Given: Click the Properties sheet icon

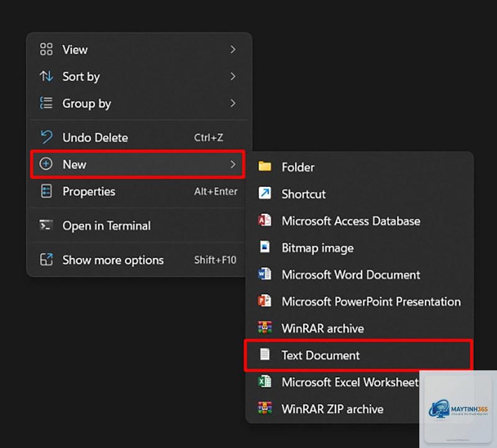Looking at the screenshot, I should (46, 191).
